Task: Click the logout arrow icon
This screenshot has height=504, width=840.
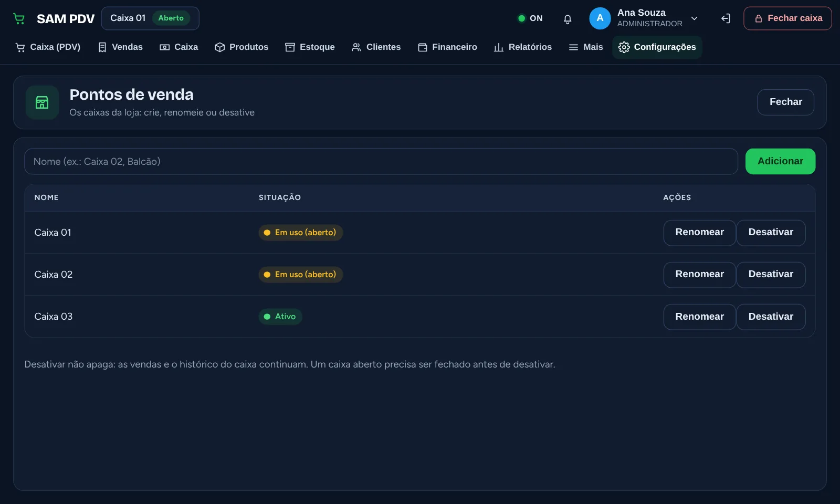Action: pos(726,19)
